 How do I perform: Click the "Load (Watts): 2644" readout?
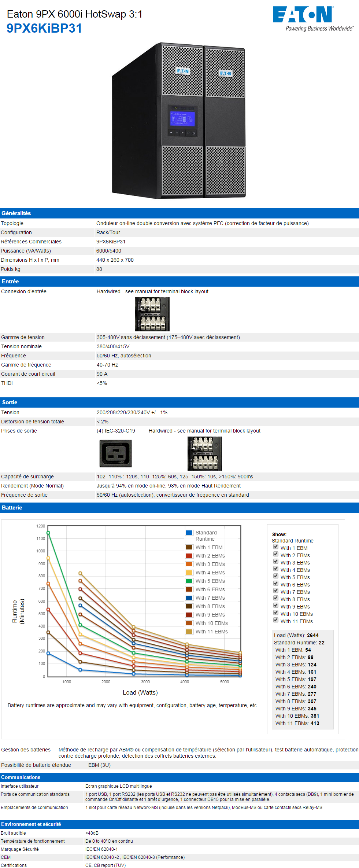pos(296,635)
